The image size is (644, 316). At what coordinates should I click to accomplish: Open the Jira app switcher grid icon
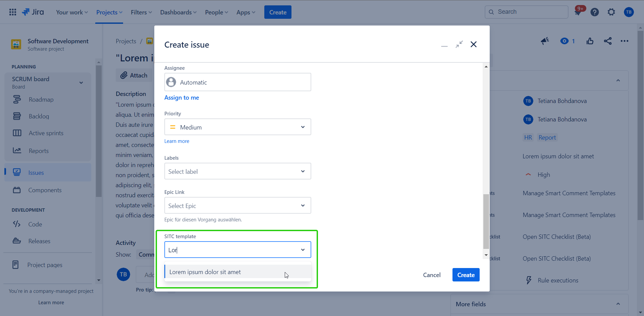(x=13, y=12)
